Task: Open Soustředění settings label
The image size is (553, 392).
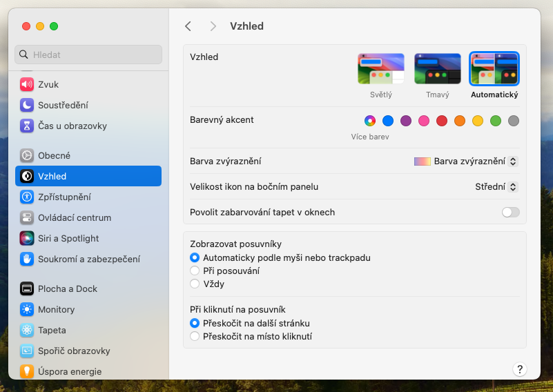Action: [x=63, y=105]
